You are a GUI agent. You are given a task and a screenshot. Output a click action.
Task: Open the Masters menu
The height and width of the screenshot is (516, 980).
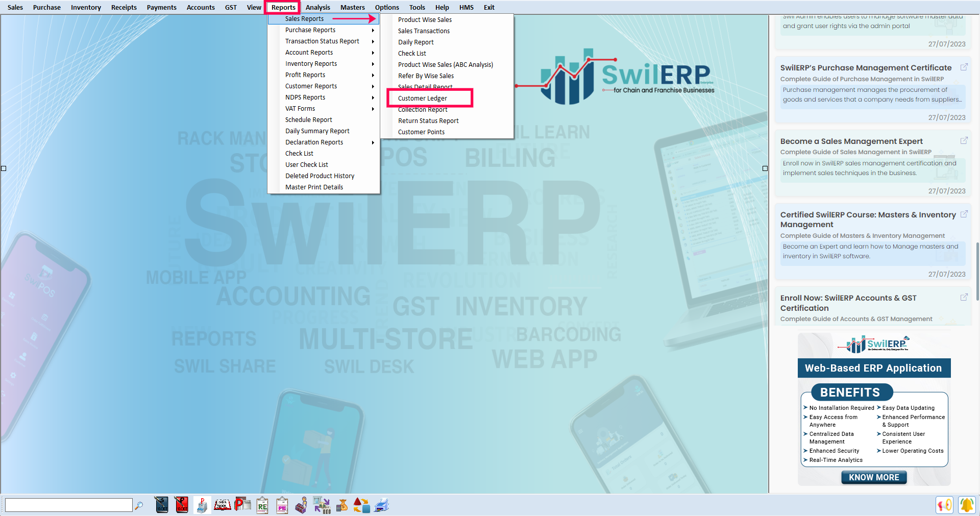click(x=352, y=7)
